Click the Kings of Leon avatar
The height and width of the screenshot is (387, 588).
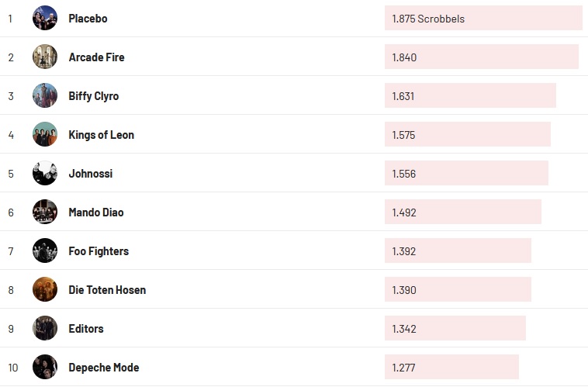(x=45, y=134)
